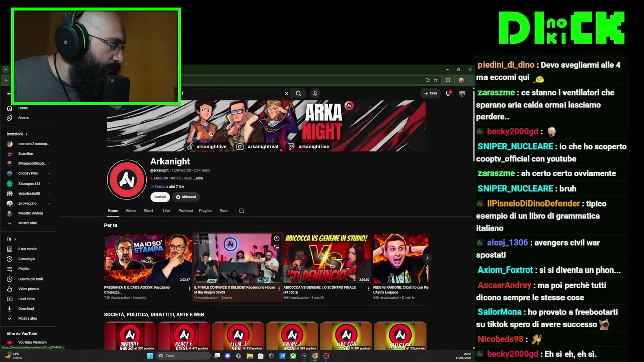644x362 pixels.
Task: Start voice search with the microphone
Action: point(315,93)
